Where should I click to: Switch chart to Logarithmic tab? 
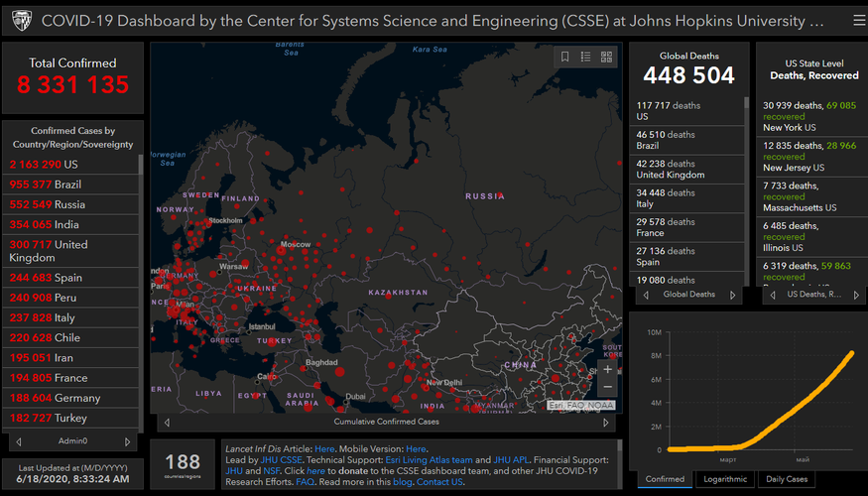pos(724,479)
